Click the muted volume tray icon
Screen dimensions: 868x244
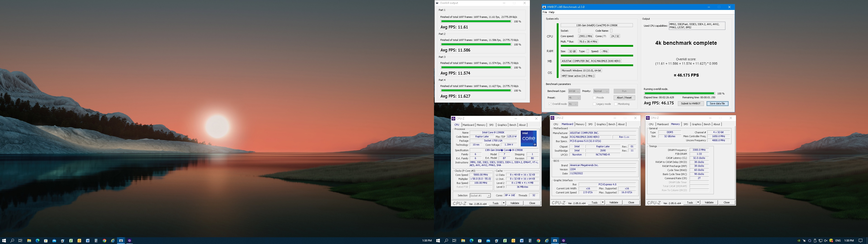(x=826, y=241)
